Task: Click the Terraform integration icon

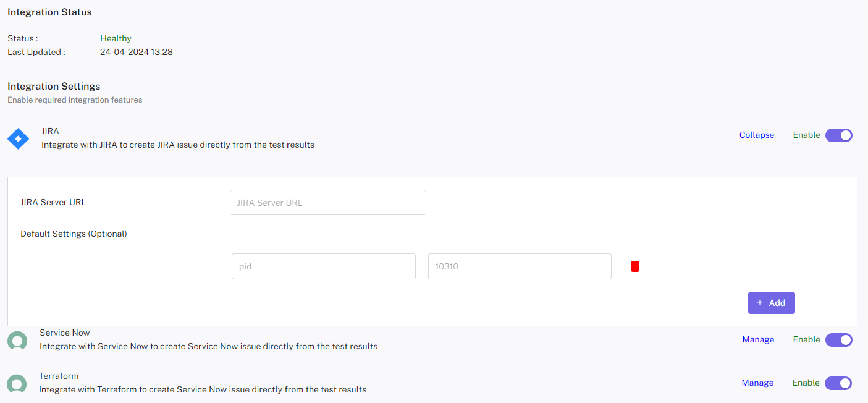Action: [17, 384]
